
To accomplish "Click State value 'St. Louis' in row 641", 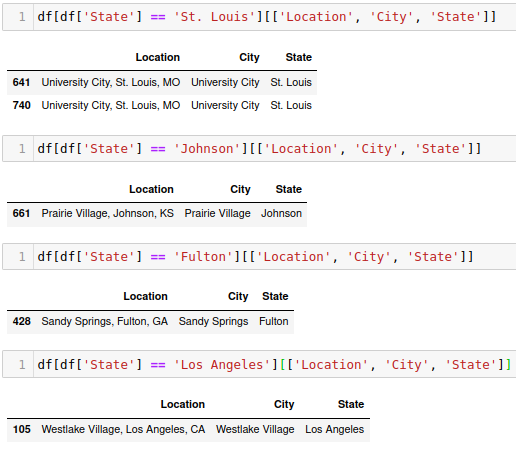I will pyautogui.click(x=291, y=82).
